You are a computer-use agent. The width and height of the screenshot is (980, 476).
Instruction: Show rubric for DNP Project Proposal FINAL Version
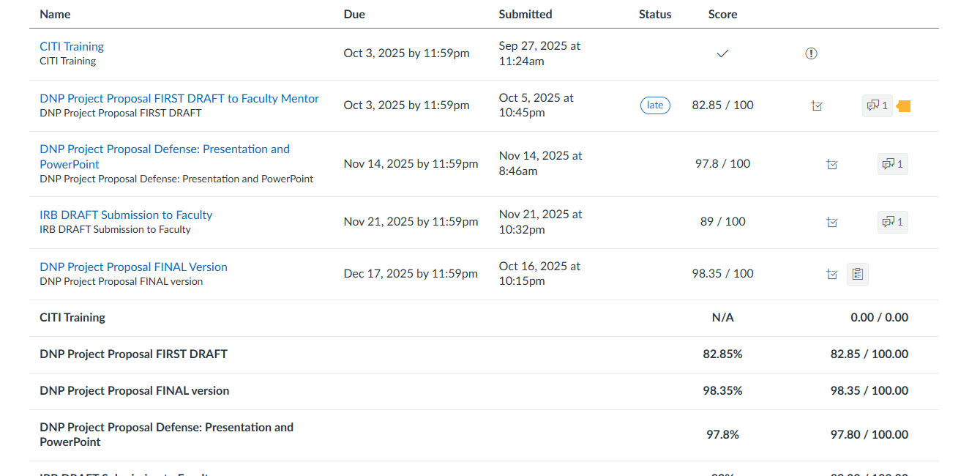pos(858,274)
